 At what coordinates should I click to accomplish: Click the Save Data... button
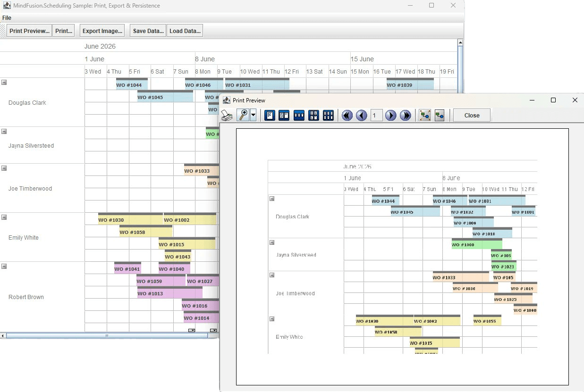click(148, 31)
